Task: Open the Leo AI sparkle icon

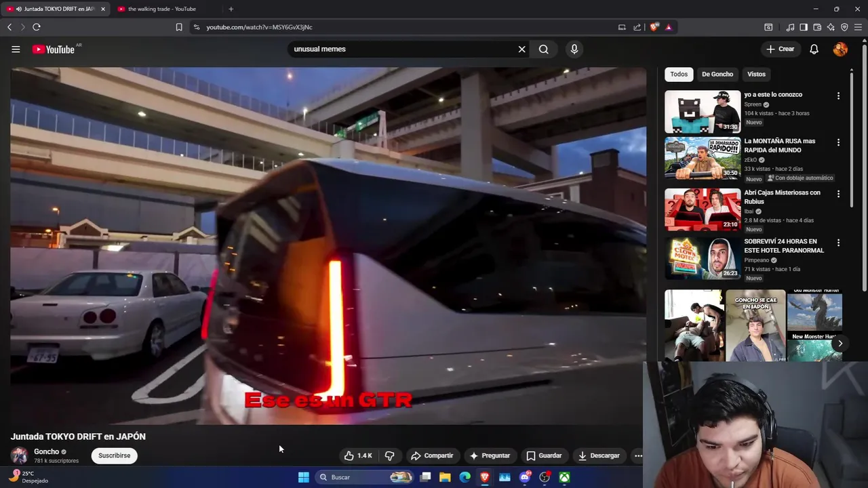Action: (x=831, y=27)
